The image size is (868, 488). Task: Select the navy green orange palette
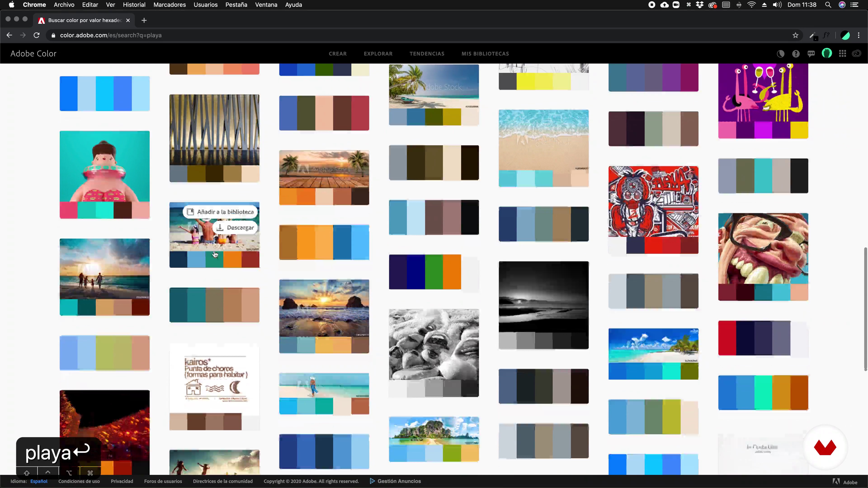coord(434,272)
